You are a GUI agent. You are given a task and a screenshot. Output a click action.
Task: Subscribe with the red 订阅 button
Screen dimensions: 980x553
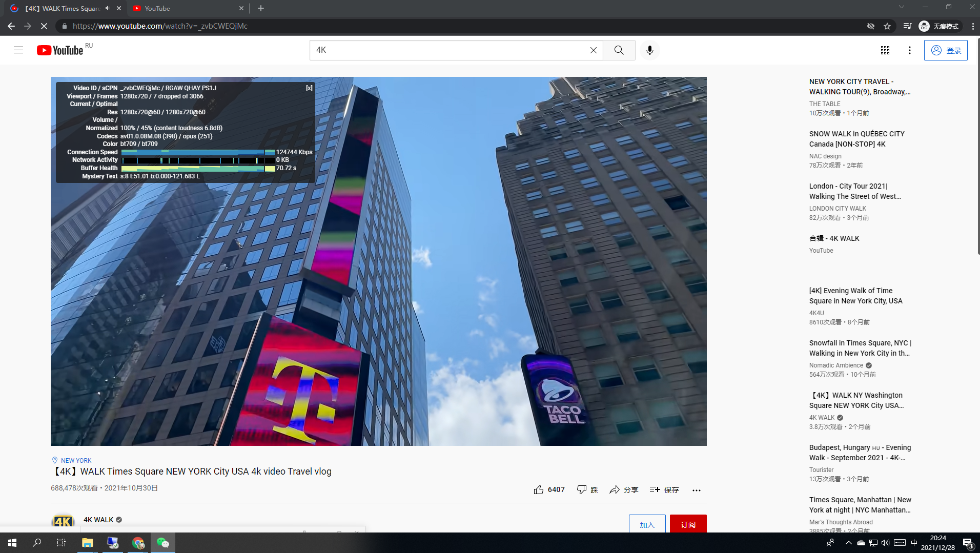[x=688, y=524]
